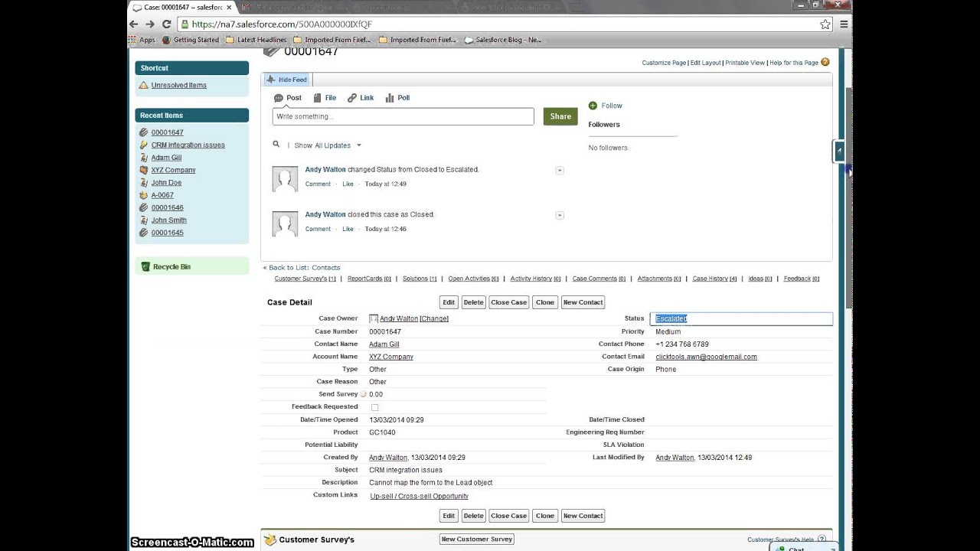Screen dimensions: 980x551
Task: Click the Poll chart icon in feed
Action: pos(390,98)
